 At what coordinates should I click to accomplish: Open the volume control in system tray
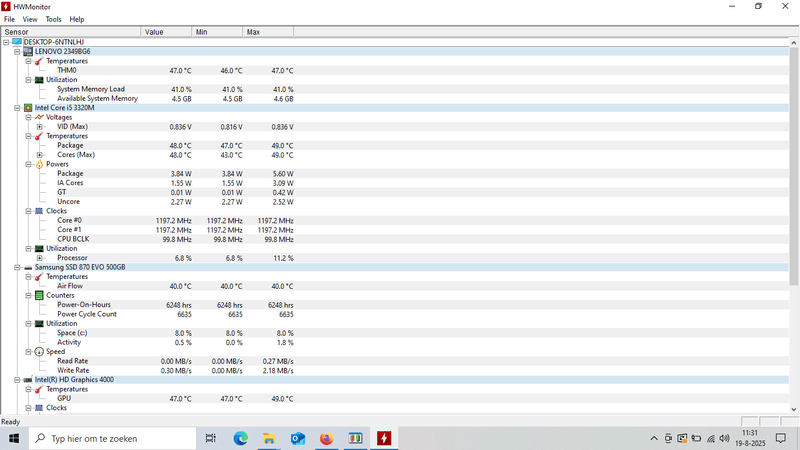(x=724, y=438)
